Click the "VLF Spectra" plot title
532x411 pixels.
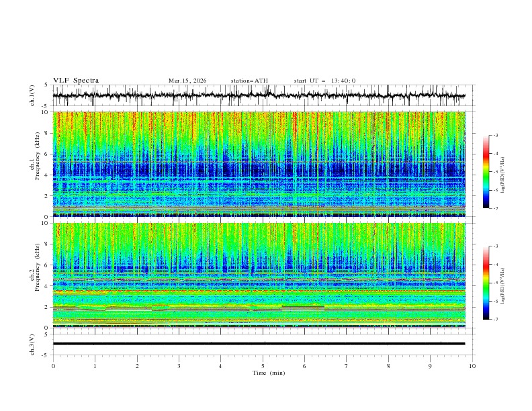[x=76, y=81]
